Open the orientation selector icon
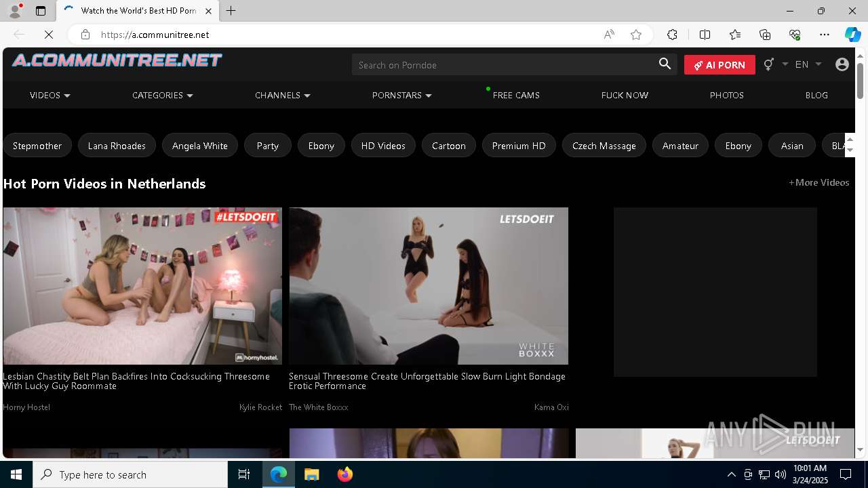The image size is (868, 488). tap(768, 64)
